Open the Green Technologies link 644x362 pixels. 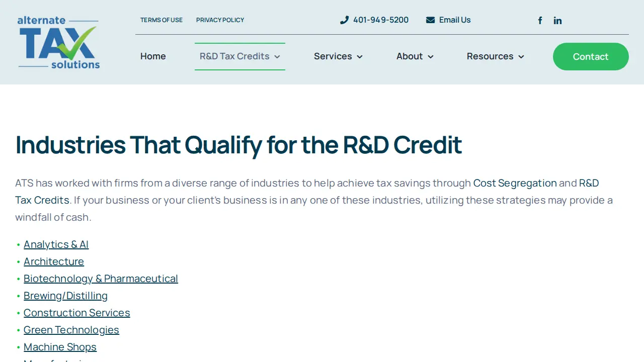[71, 330]
